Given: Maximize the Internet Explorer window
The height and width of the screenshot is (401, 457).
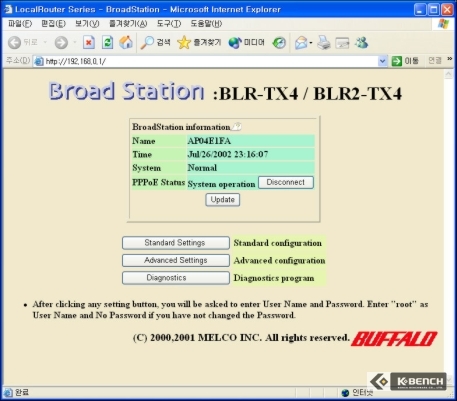Looking at the screenshot, I should [x=434, y=9].
